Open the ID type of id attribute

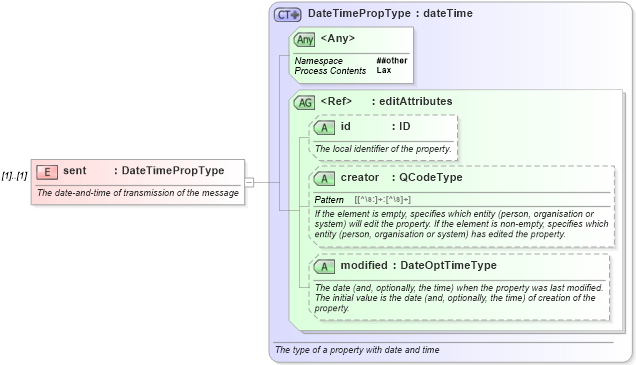pyautogui.click(x=405, y=126)
